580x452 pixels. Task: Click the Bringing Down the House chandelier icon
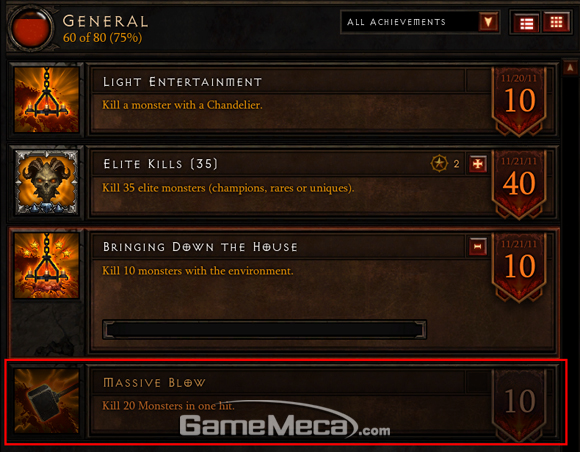point(47,265)
